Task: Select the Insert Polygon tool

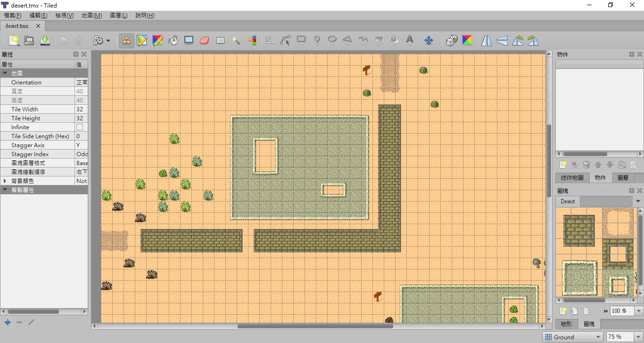Action: (347, 41)
